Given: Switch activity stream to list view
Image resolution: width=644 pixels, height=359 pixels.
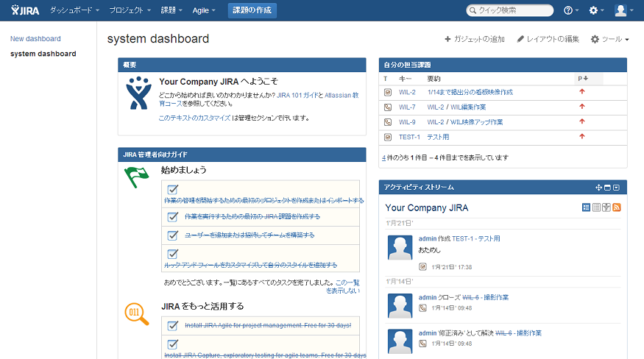Looking at the screenshot, I should (596, 207).
